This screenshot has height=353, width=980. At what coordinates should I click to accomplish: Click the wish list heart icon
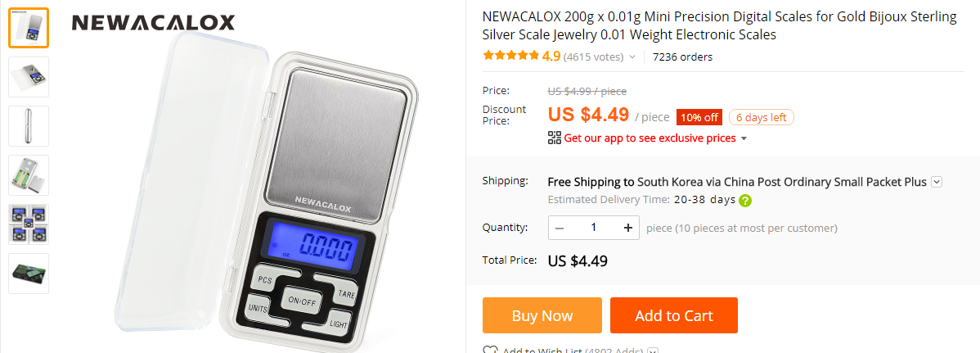pyautogui.click(x=490, y=351)
